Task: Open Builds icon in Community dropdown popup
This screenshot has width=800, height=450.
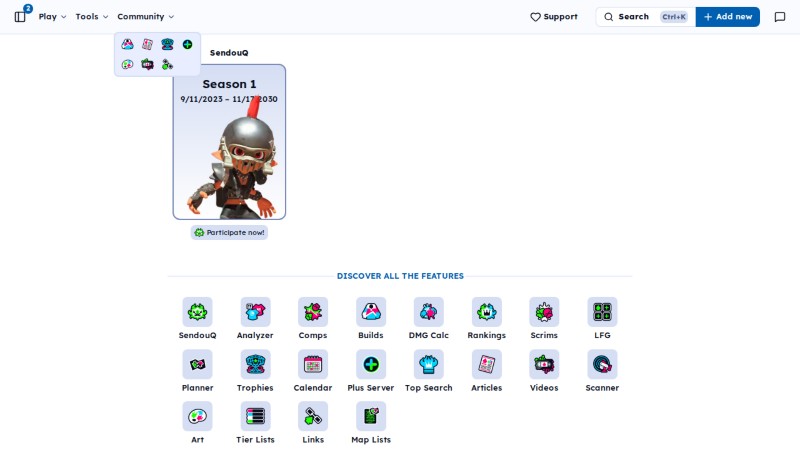Action: (128, 44)
